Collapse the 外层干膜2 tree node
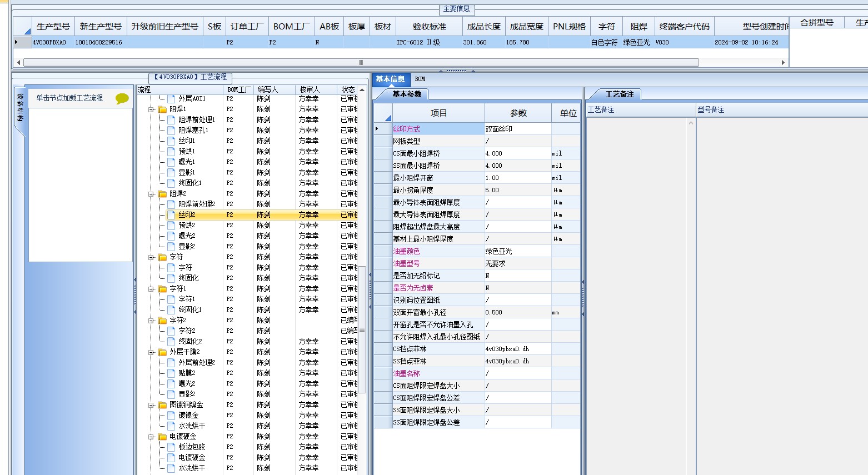The height and width of the screenshot is (475, 868). click(x=151, y=352)
